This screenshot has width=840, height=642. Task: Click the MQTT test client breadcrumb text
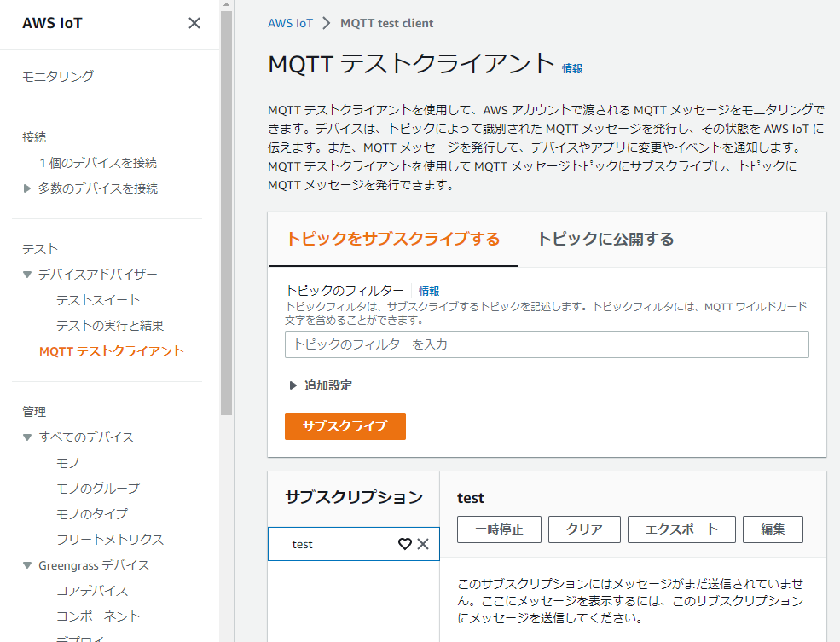[387, 23]
